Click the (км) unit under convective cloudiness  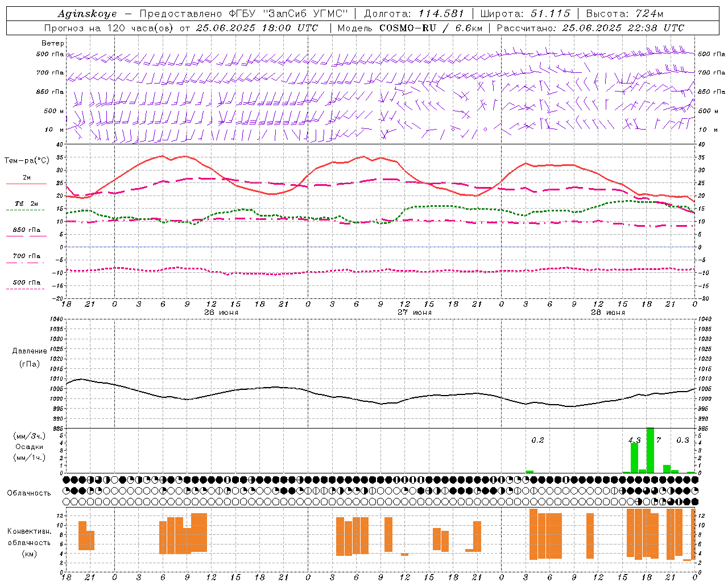tap(29, 553)
